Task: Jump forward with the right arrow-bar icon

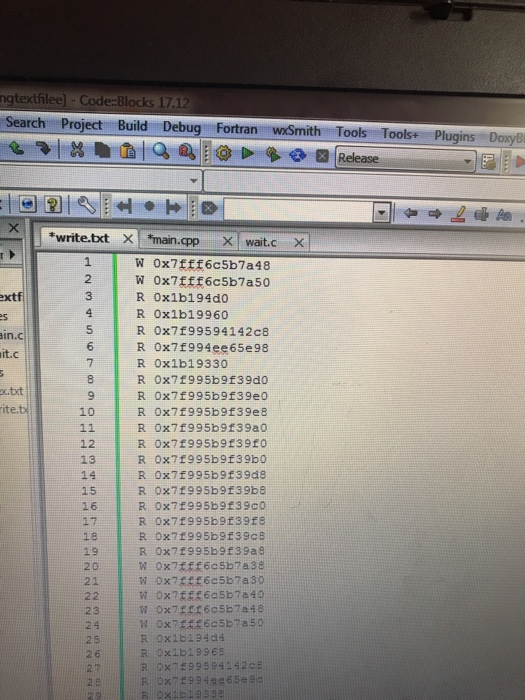Action: pos(173,207)
